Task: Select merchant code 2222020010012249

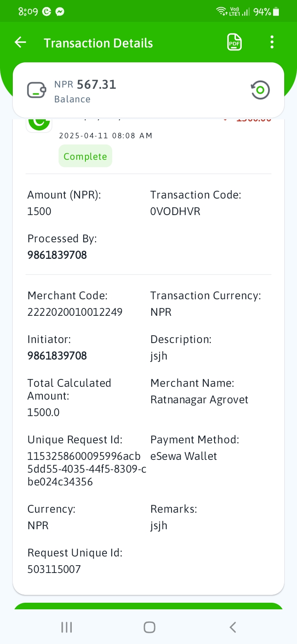Action: click(x=75, y=312)
